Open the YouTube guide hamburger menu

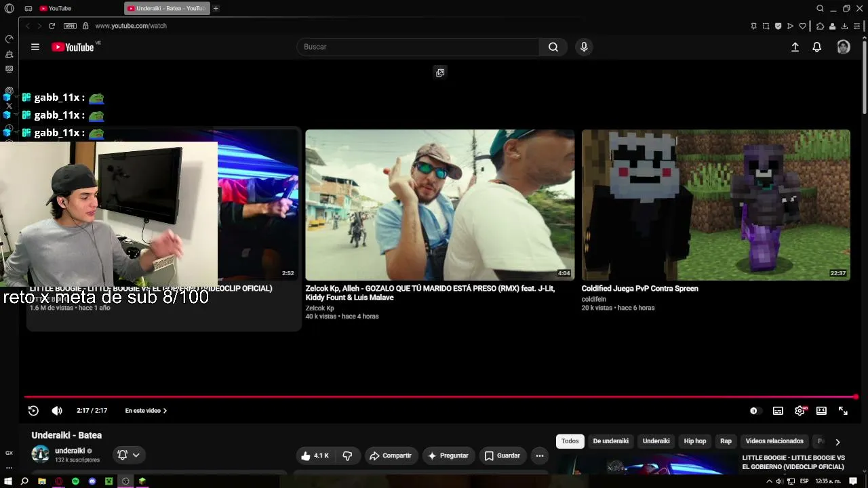click(35, 47)
